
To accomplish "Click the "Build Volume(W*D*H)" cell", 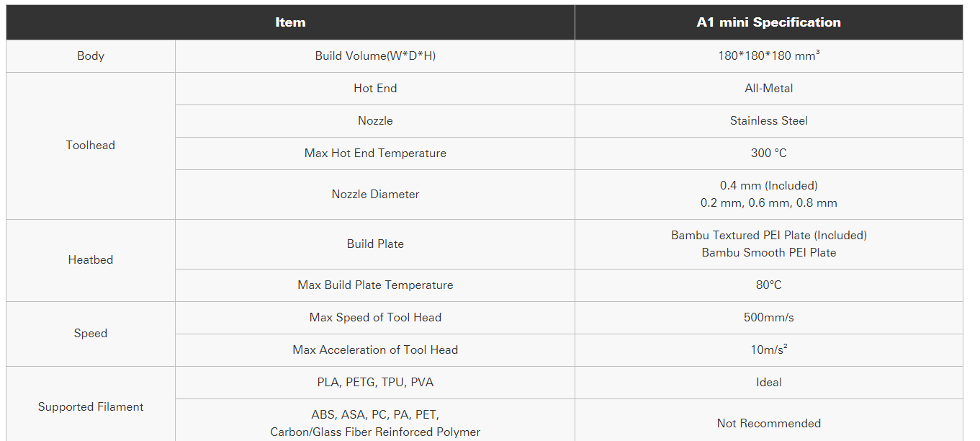I will pyautogui.click(x=375, y=56).
